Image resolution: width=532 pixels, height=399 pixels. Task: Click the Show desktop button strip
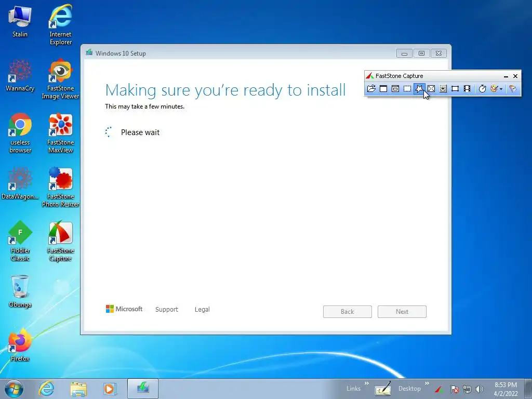(528, 389)
